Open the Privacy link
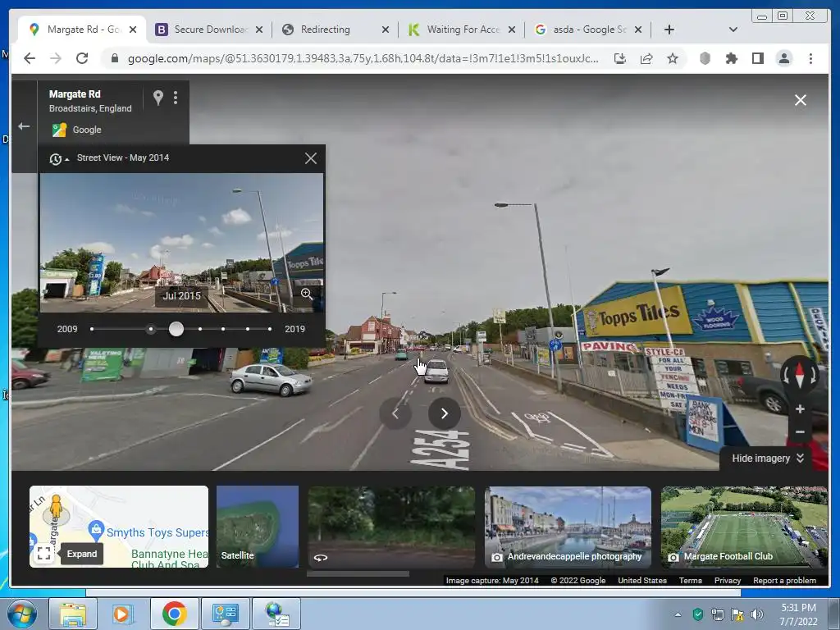The width and height of the screenshot is (840, 630). [x=727, y=580]
